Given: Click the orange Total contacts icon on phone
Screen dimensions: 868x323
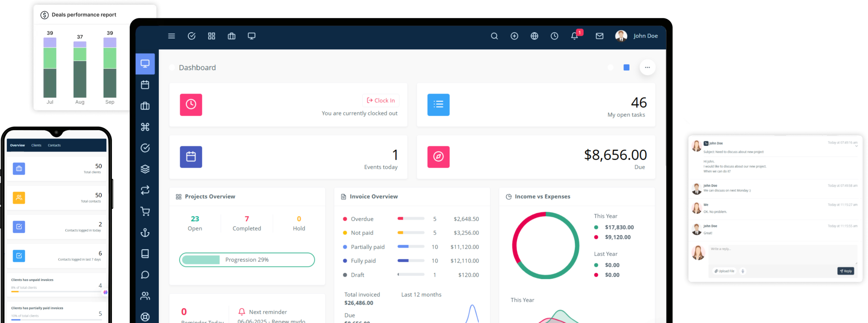Looking at the screenshot, I should 19,198.
